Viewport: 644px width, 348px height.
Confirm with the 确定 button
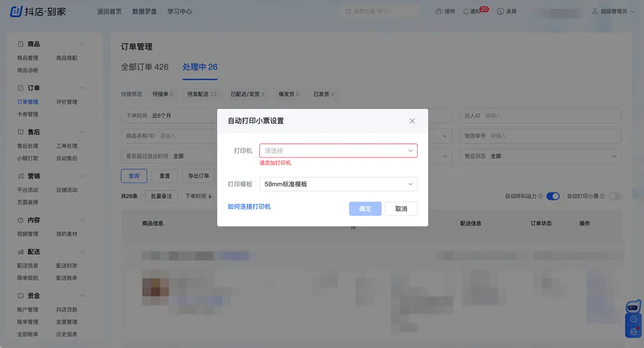(x=365, y=209)
